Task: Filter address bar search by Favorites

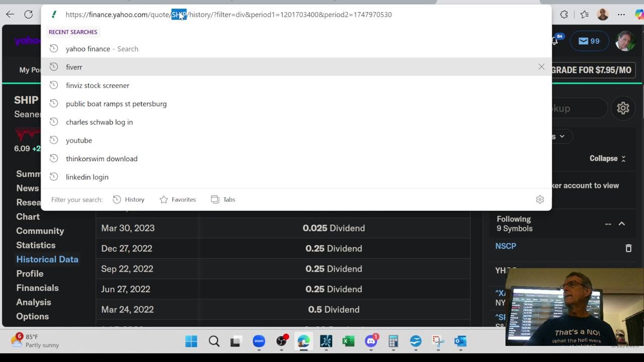Action: point(178,200)
